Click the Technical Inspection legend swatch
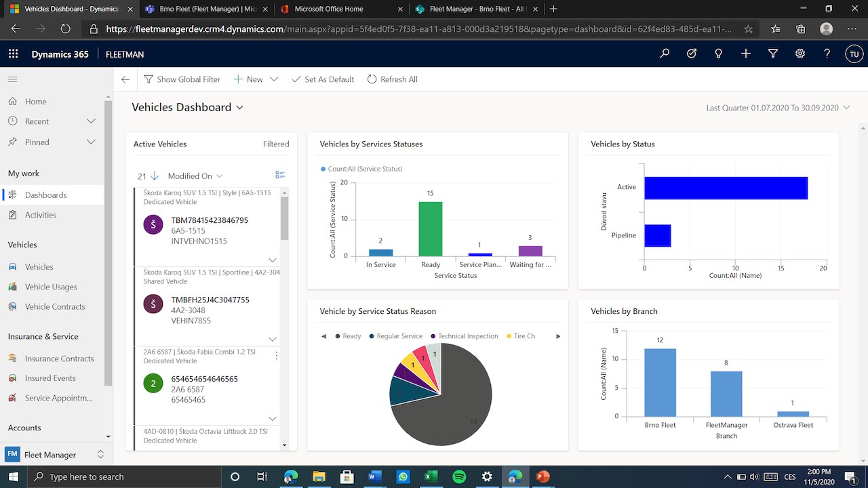Image resolution: width=868 pixels, height=488 pixels. click(434, 336)
